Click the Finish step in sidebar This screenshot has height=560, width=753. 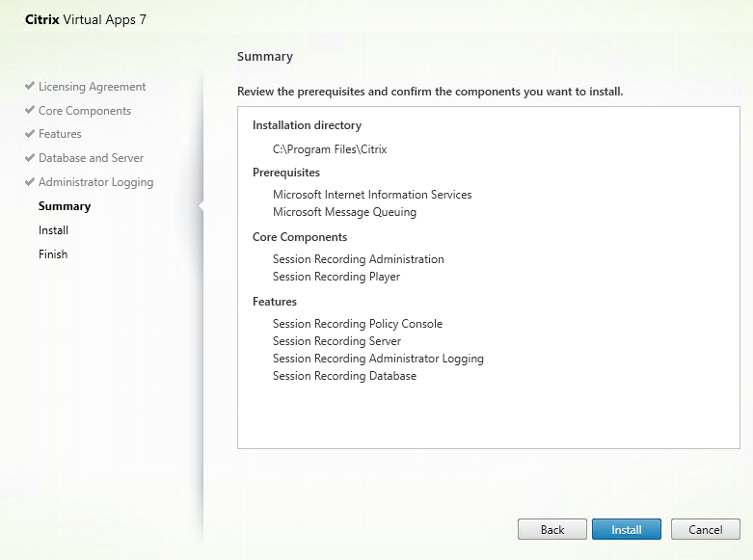[x=53, y=254]
